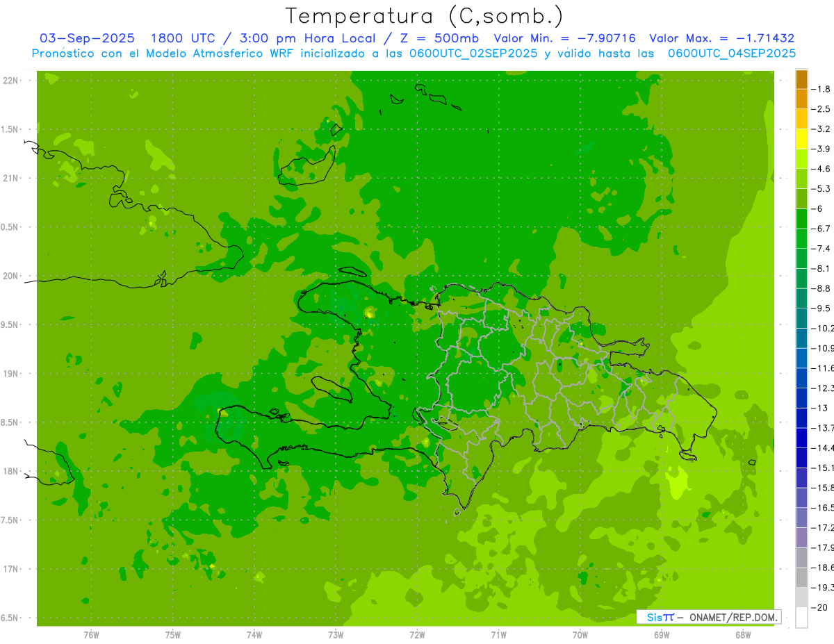Click the '-7.4' color scale value
The image size is (834, 644).
point(821,249)
